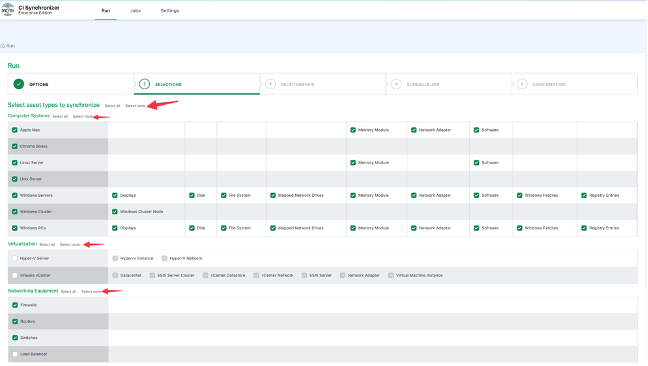This screenshot has width=648, height=366.
Task: Uncheck Mapped Network Drives in Windows Servers row
Action: tap(273, 195)
